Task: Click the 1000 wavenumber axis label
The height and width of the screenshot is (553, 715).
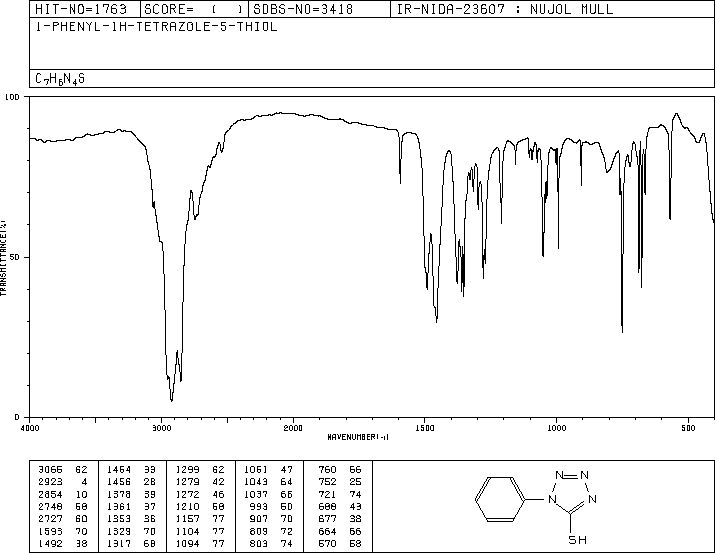Action: point(556,428)
